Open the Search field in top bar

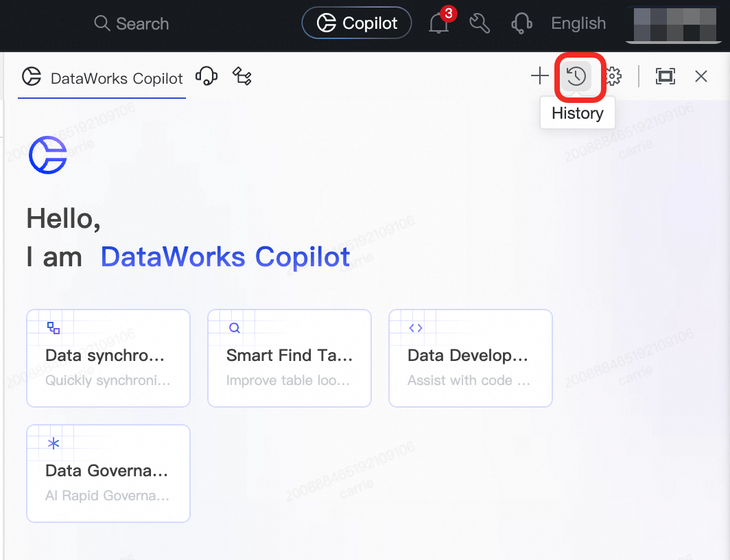click(x=131, y=23)
